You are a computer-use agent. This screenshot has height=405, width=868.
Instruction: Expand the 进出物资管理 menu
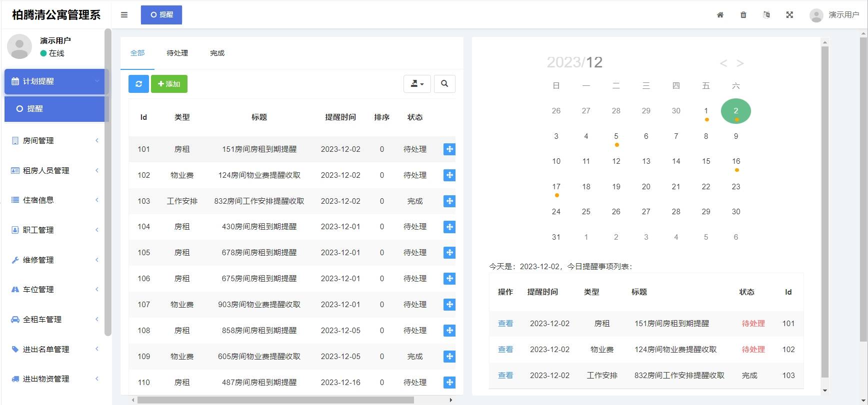[x=55, y=379]
